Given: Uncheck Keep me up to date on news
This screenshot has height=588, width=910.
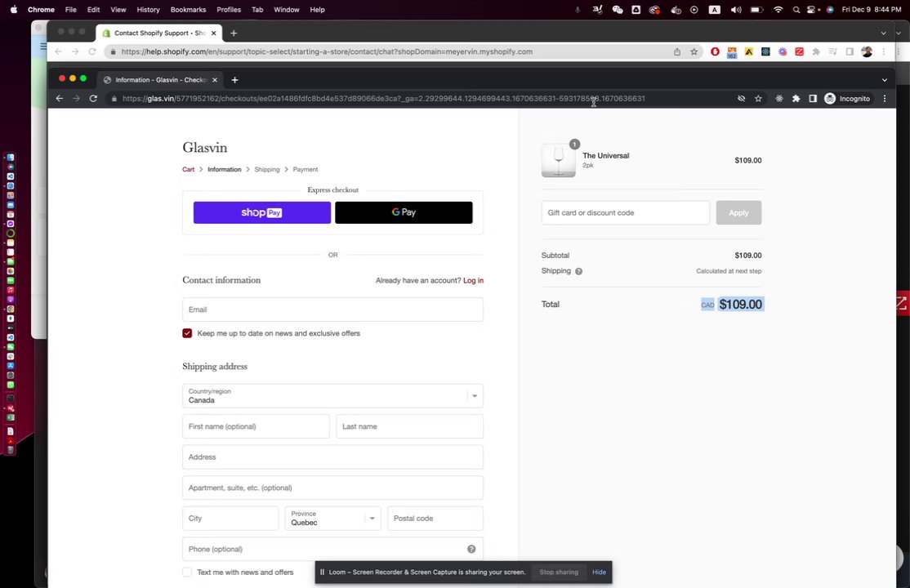Looking at the screenshot, I should pyautogui.click(x=187, y=333).
